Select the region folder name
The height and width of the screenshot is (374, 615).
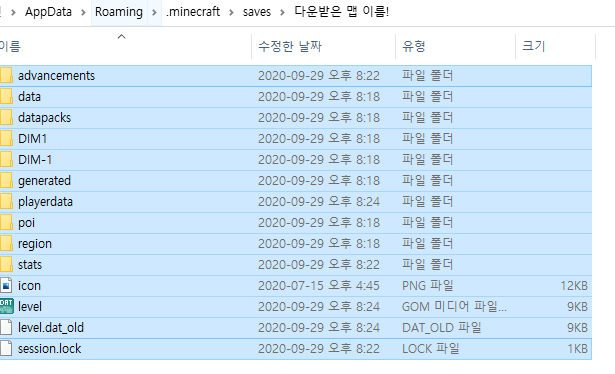pos(35,244)
